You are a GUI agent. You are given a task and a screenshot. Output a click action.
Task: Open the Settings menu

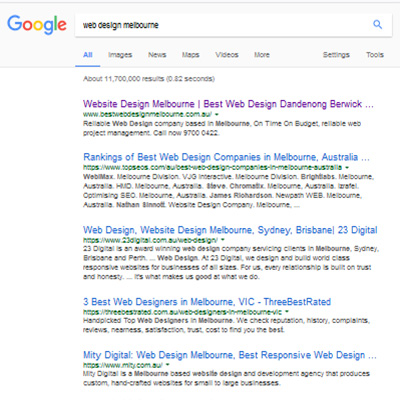[336, 55]
